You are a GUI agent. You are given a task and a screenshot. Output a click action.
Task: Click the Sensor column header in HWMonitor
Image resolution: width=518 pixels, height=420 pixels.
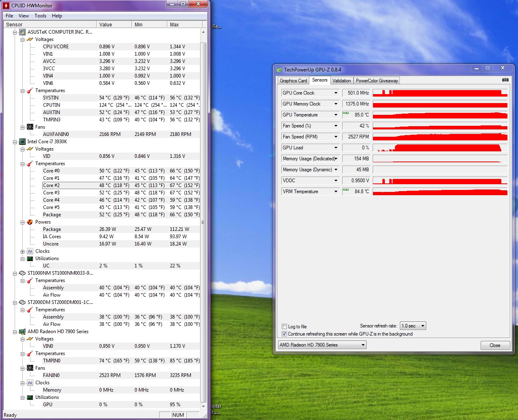(50, 24)
